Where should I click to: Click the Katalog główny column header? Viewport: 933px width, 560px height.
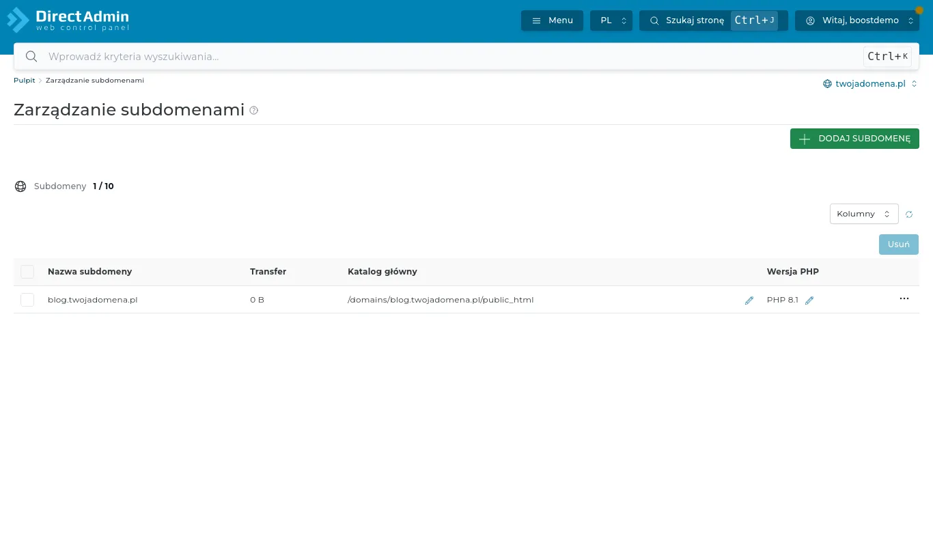click(x=382, y=272)
